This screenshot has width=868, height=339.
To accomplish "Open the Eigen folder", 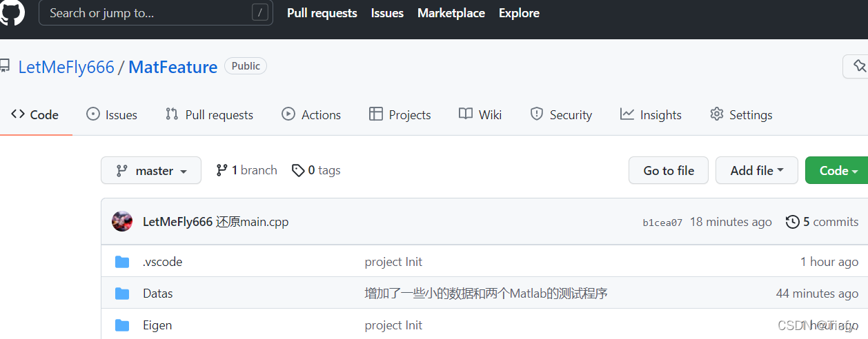I will tap(157, 325).
